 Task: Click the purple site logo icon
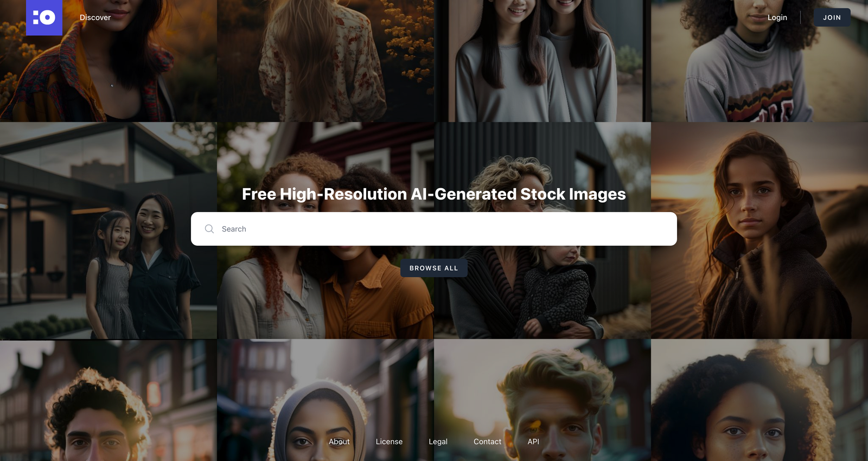tap(44, 17)
